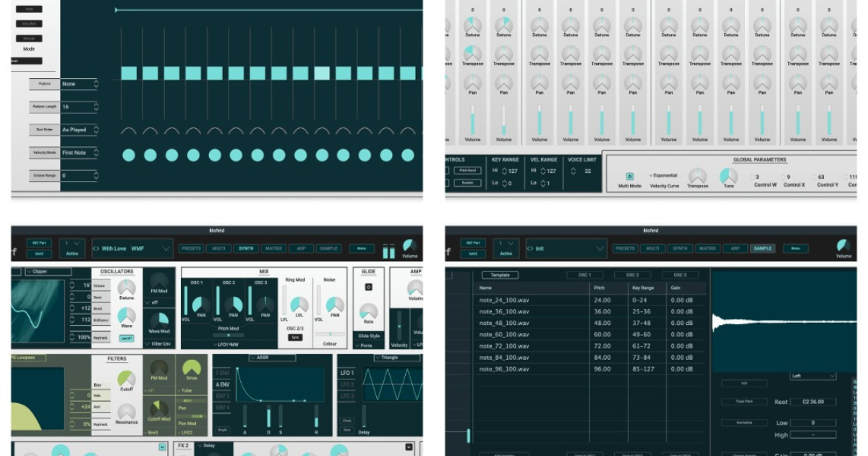Click the master Volume knob in the Synth editor
The image size is (868, 456).
click(409, 246)
